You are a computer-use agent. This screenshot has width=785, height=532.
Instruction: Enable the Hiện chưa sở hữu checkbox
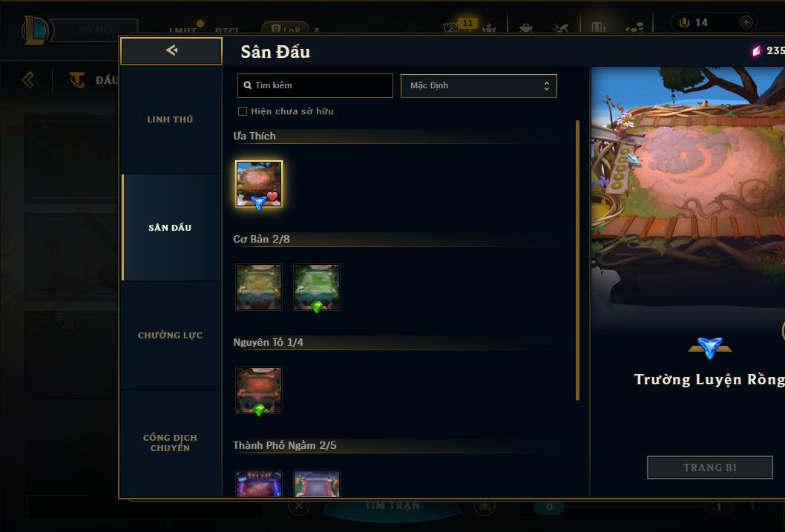(243, 111)
